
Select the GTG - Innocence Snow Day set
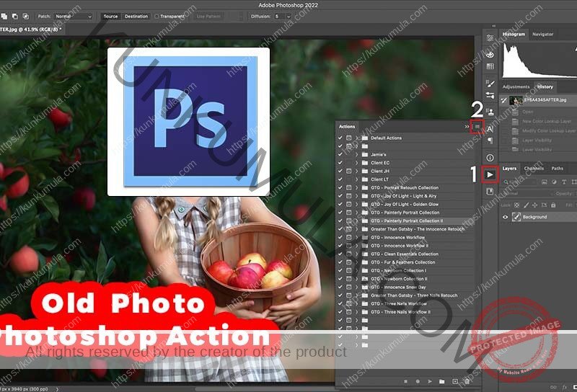pos(398,288)
